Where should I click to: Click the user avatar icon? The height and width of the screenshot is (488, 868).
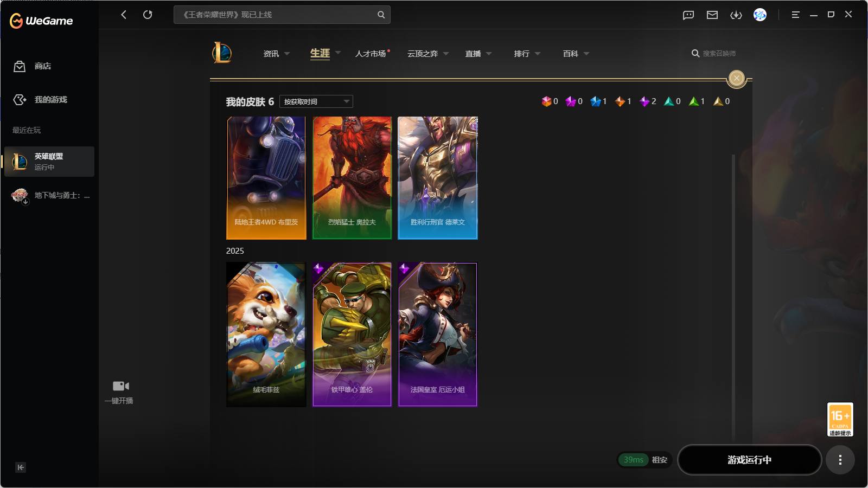pyautogui.click(x=760, y=15)
